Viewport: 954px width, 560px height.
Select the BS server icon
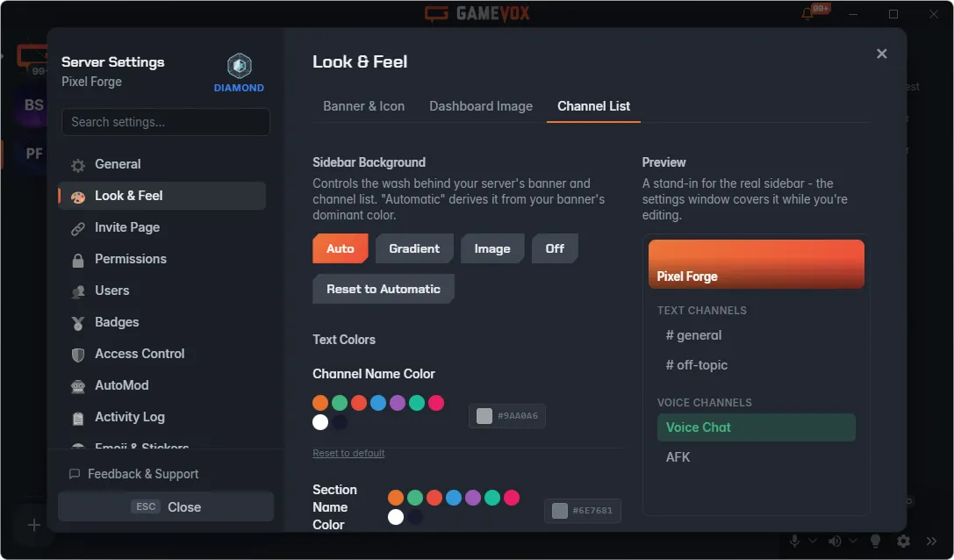tap(33, 105)
